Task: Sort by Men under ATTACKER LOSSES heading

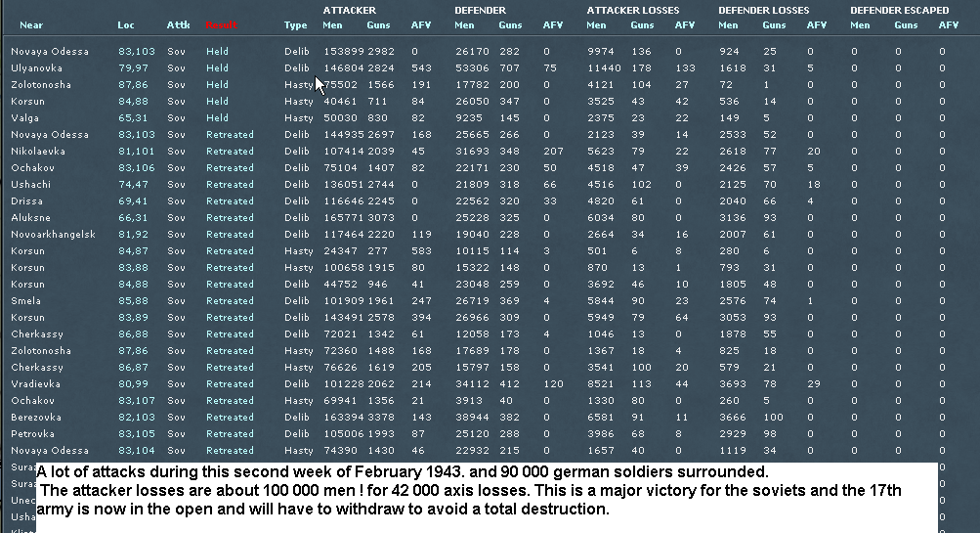Action: (596, 25)
